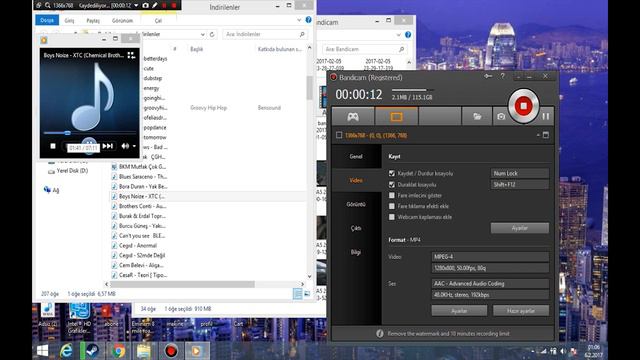
Task: Open Google Chrome from taskbar
Action: point(119,351)
